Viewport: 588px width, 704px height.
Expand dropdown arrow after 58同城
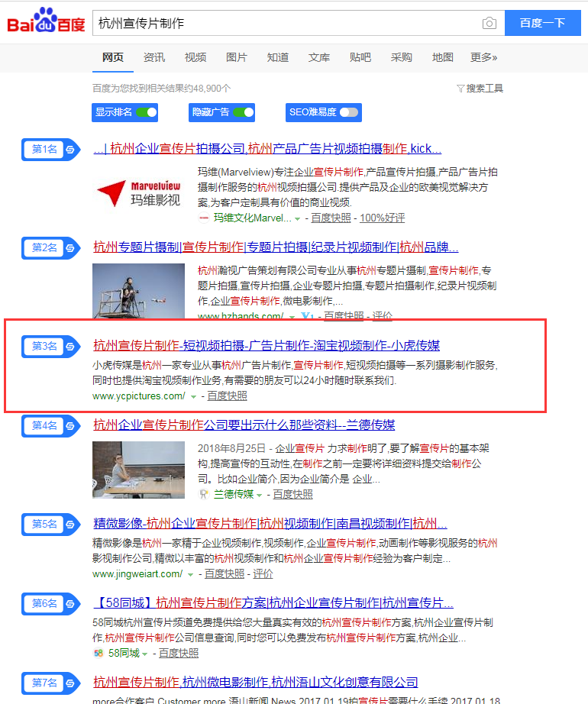coord(144,654)
